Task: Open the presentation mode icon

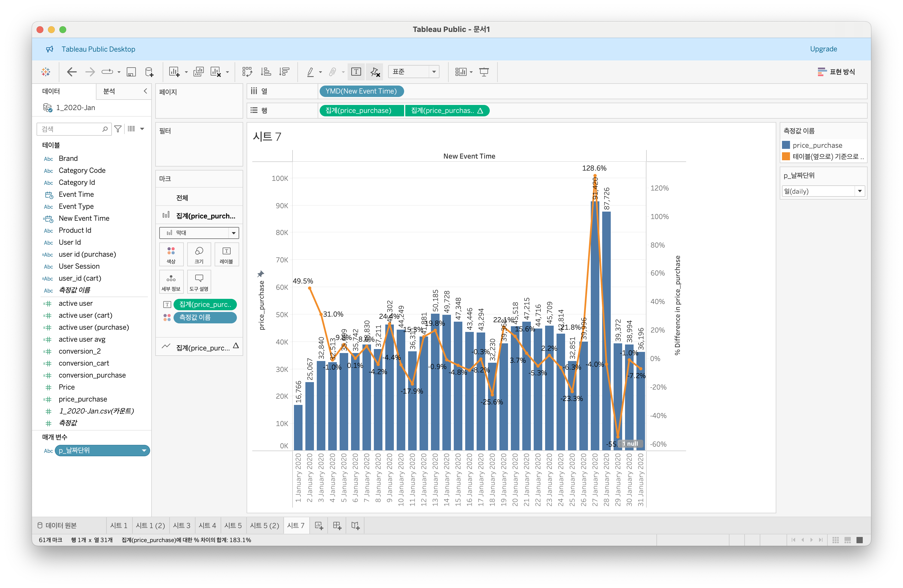Action: (484, 72)
